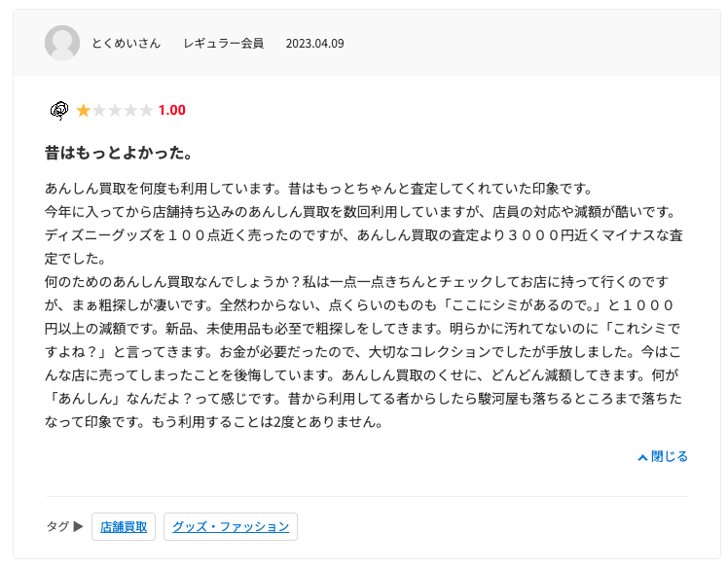Click the second gray rating star
This screenshot has width=728, height=567.
[98, 110]
